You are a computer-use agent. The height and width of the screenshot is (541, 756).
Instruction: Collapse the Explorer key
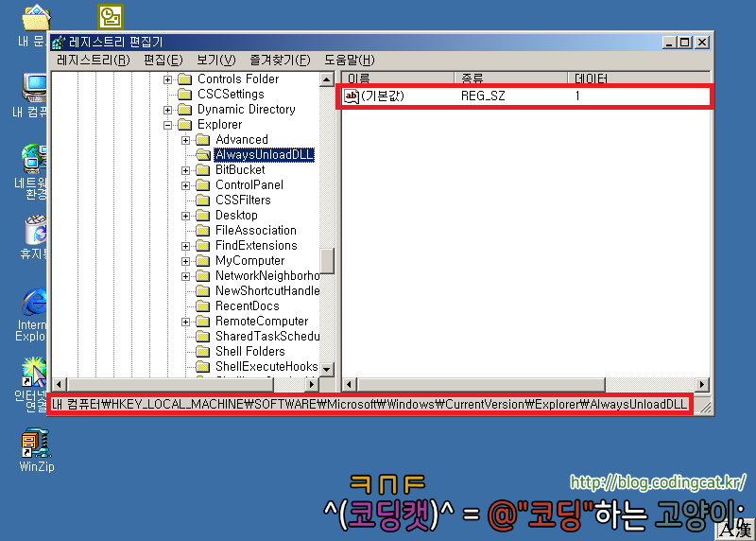pyautogui.click(x=167, y=125)
